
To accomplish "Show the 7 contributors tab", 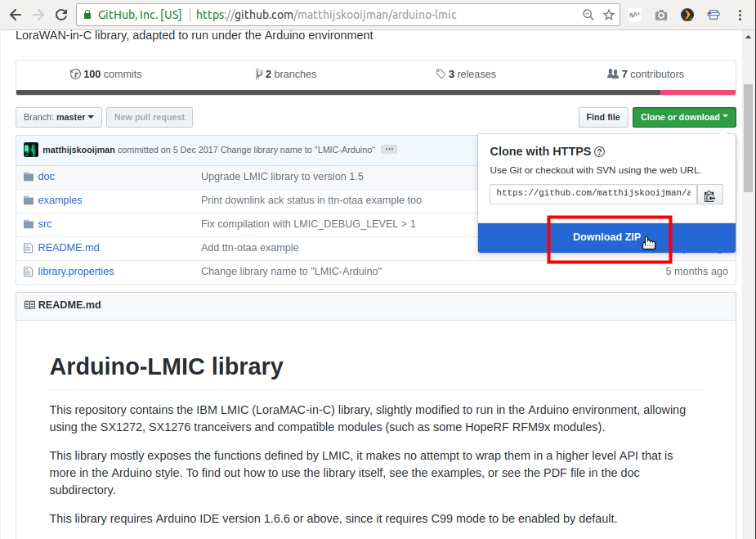I will point(646,74).
